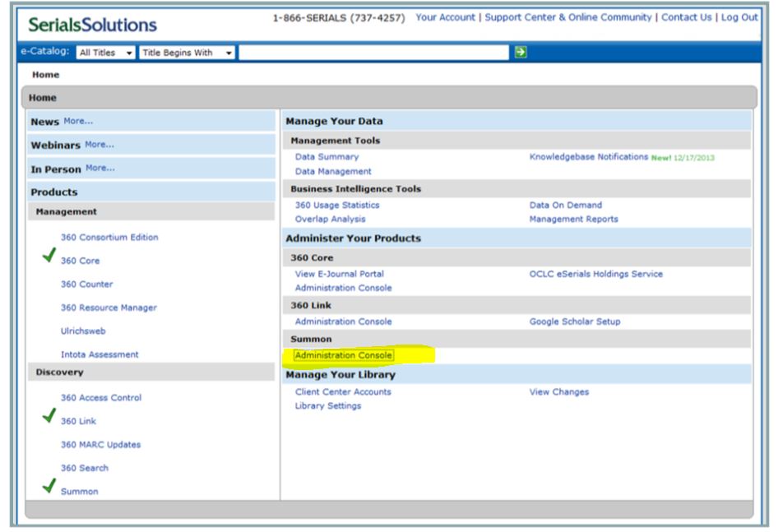Open the Ulrichsweb link

[83, 331]
